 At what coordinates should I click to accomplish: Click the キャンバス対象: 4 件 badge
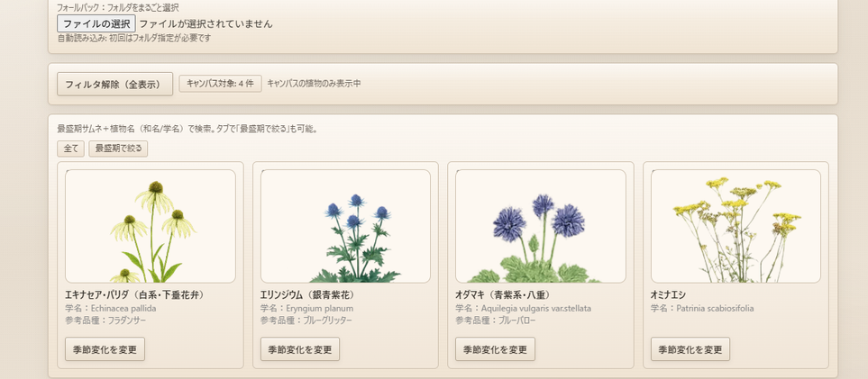[220, 84]
